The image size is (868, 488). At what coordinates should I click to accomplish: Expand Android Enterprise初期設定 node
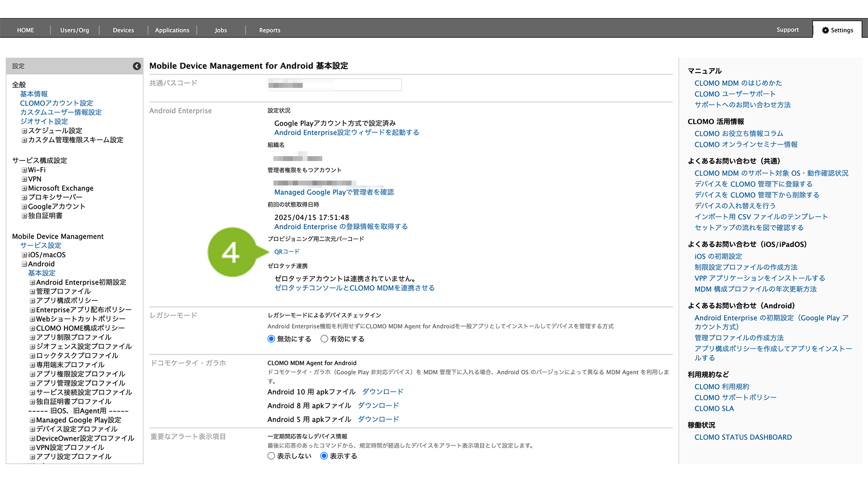click(32, 283)
